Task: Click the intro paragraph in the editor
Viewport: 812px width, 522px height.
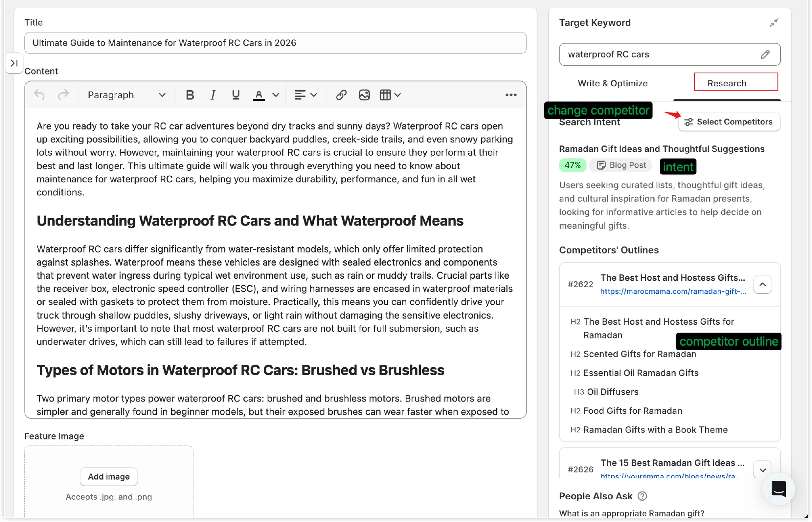Action: [x=275, y=159]
